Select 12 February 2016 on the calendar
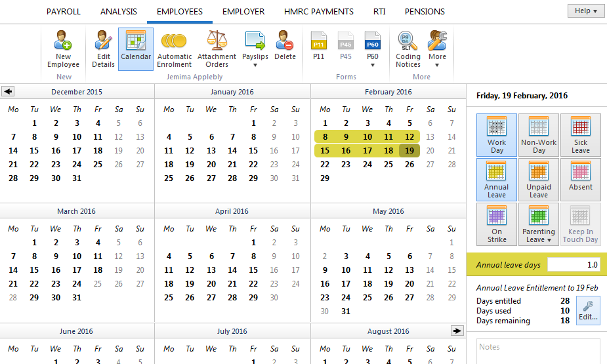This screenshot has width=607, height=364. 409,137
